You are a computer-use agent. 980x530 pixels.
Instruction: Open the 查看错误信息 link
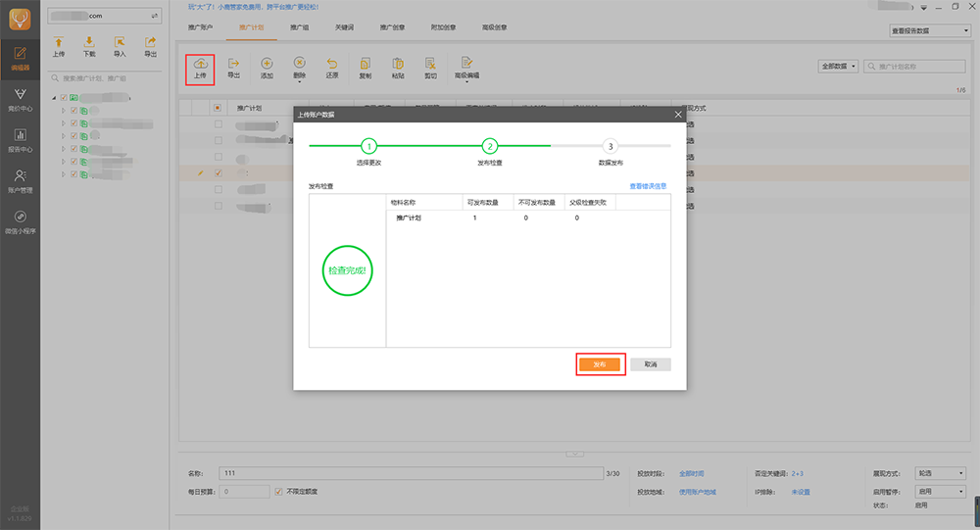(648, 186)
